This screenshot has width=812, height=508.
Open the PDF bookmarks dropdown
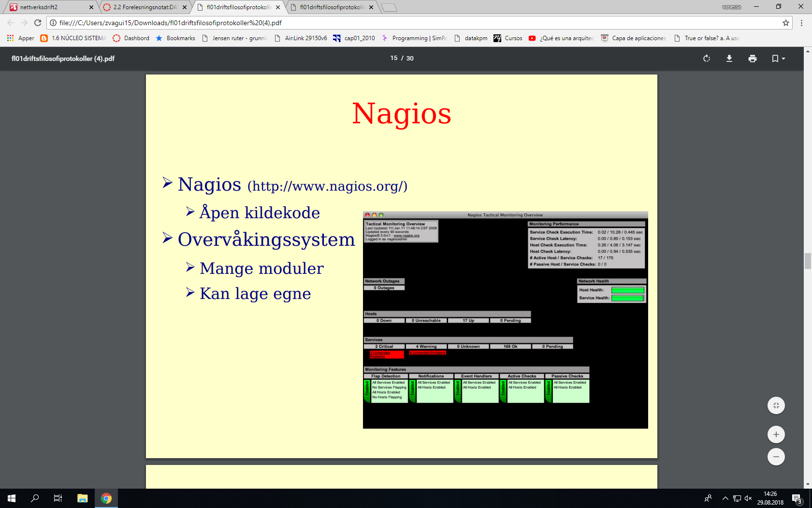click(778, 59)
